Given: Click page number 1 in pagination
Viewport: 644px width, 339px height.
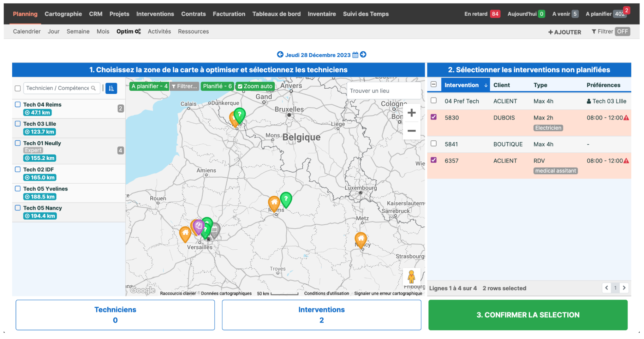Looking at the screenshot, I should click(616, 288).
